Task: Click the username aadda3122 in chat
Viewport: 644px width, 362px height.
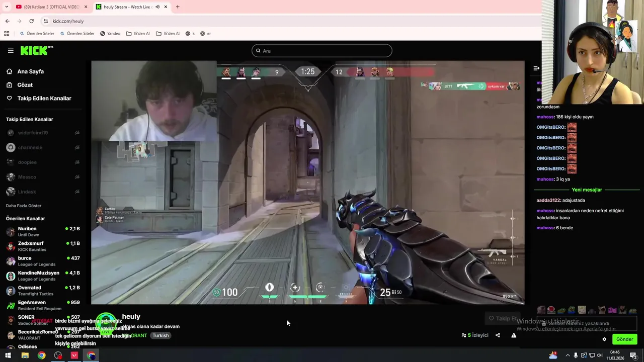Action: pyautogui.click(x=548, y=201)
